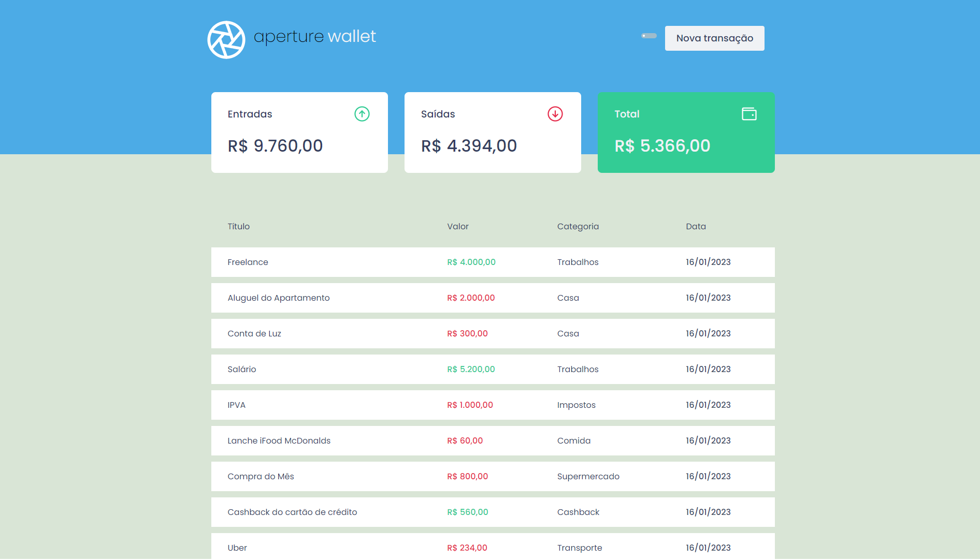Click the R$ 60,00 value
Image resolution: width=980 pixels, height=560 pixels.
click(465, 441)
